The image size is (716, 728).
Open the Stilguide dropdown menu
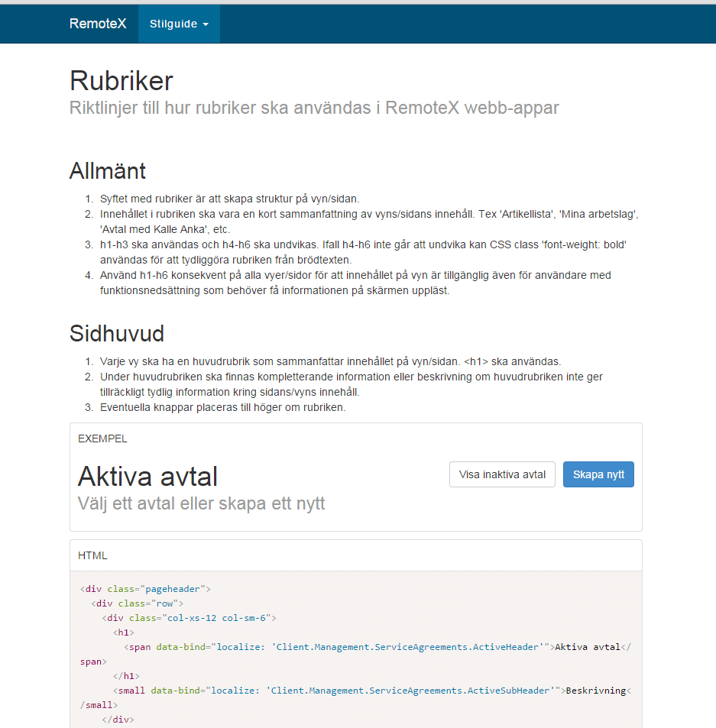[x=179, y=24]
